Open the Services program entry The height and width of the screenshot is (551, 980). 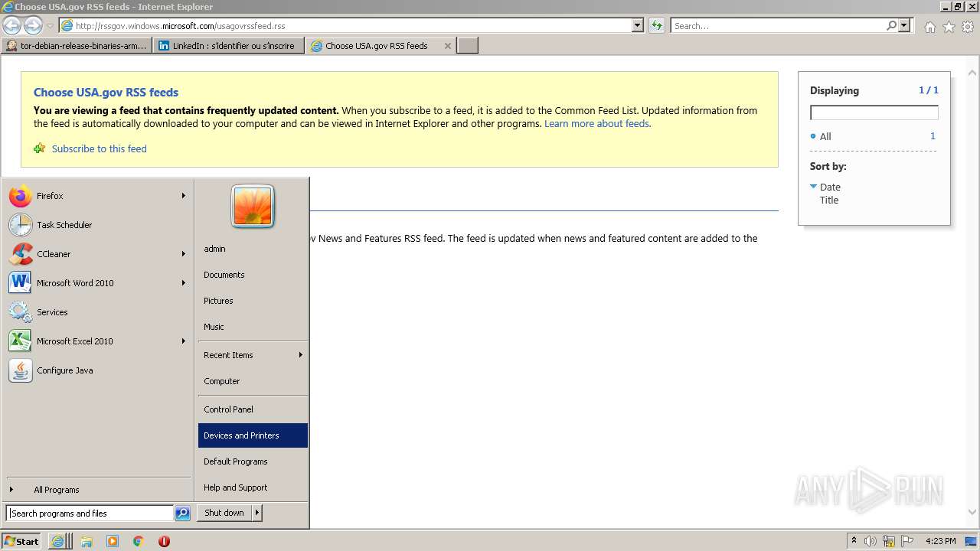(98, 312)
